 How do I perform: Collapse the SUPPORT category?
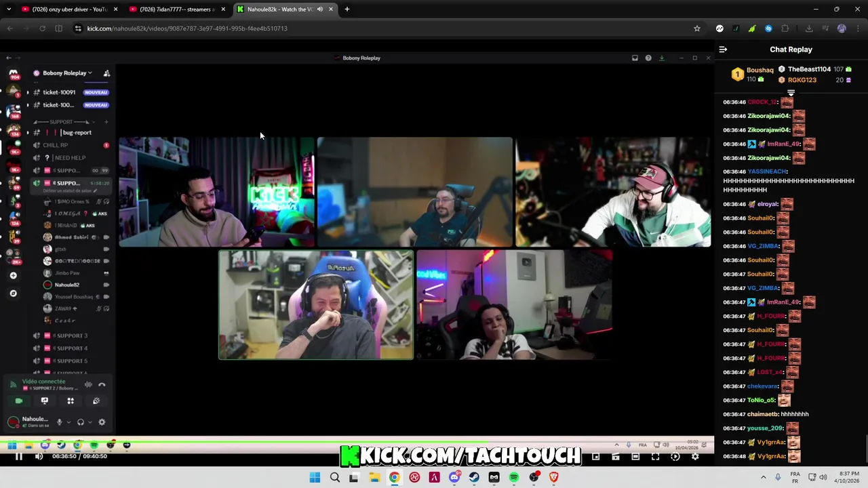point(61,122)
